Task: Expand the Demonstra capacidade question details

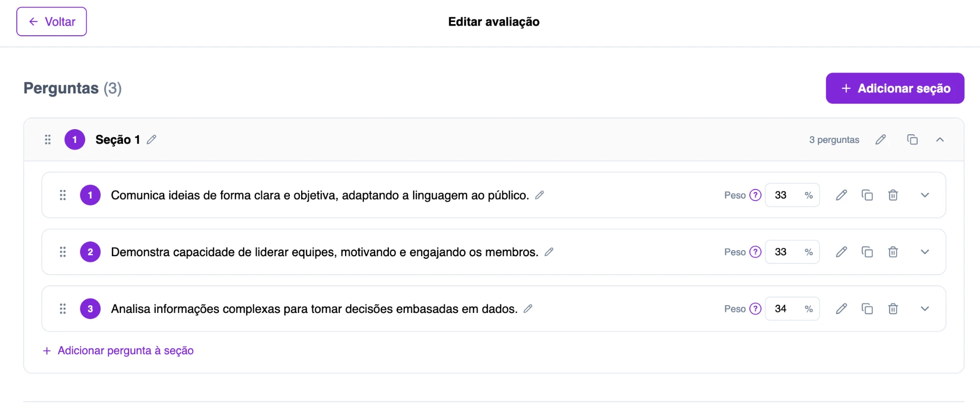Action: [925, 252]
